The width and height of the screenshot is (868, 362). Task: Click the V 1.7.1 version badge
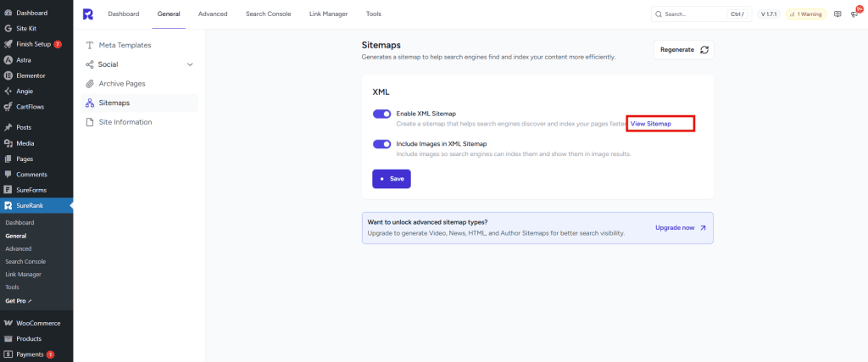click(768, 14)
